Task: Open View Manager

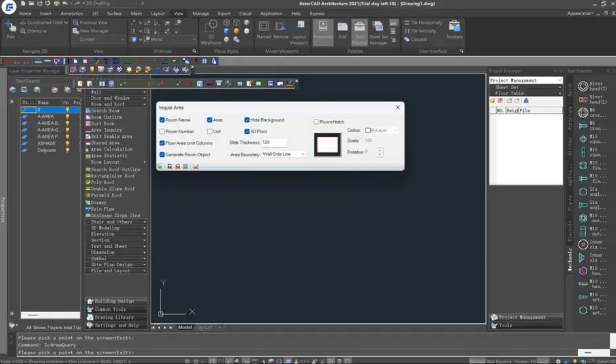Action: coord(90,31)
